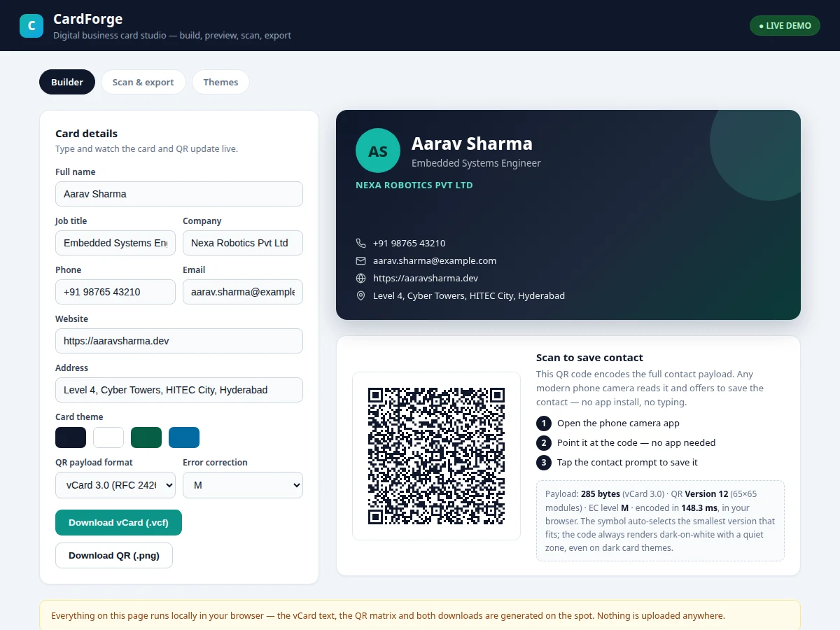
Task: Click Embedded Systems Engineer subtitle on the card
Action: pos(476,163)
